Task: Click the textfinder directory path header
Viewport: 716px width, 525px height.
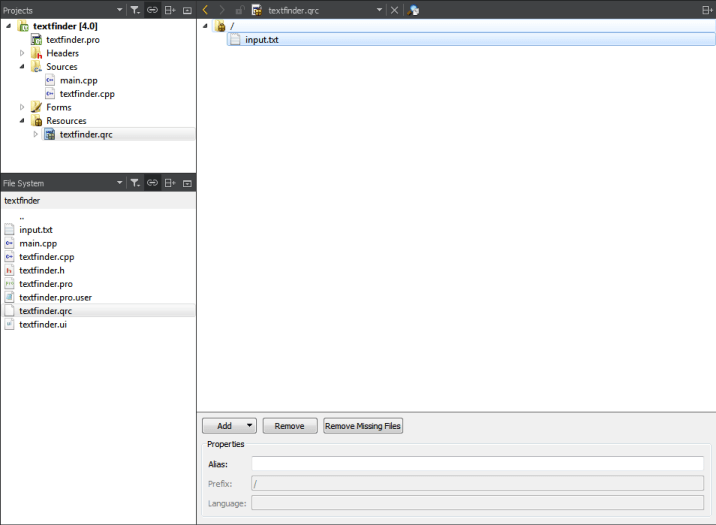Action: (99, 200)
